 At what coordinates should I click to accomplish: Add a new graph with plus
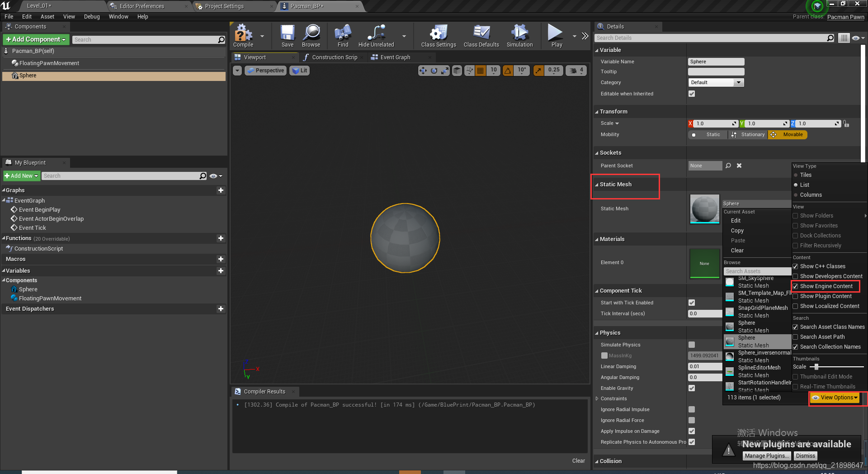pos(221,190)
